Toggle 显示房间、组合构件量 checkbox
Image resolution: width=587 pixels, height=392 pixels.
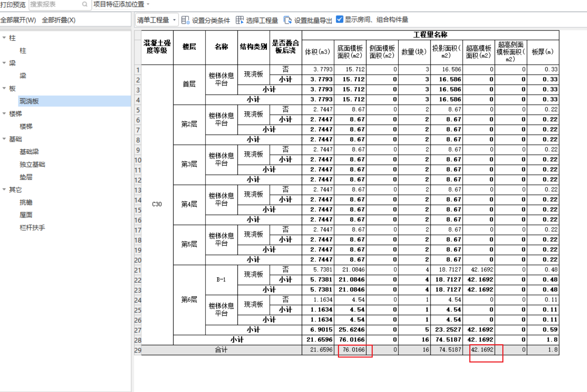340,19
